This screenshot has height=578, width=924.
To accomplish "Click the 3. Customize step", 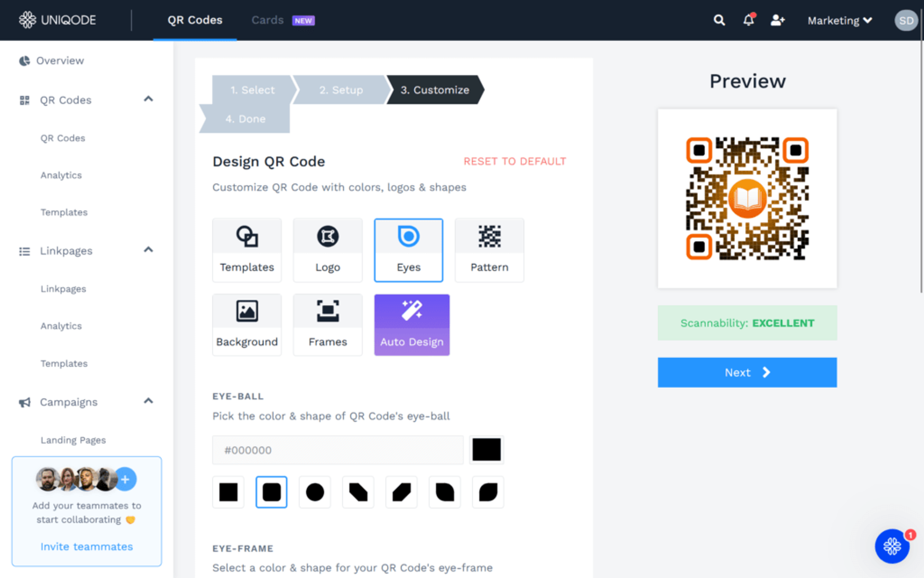I will [435, 90].
